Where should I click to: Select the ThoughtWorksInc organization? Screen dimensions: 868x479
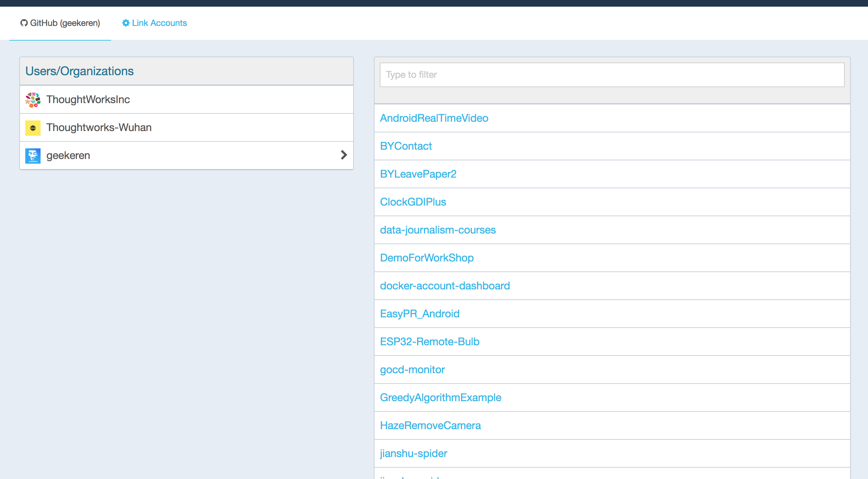pyautogui.click(x=88, y=99)
